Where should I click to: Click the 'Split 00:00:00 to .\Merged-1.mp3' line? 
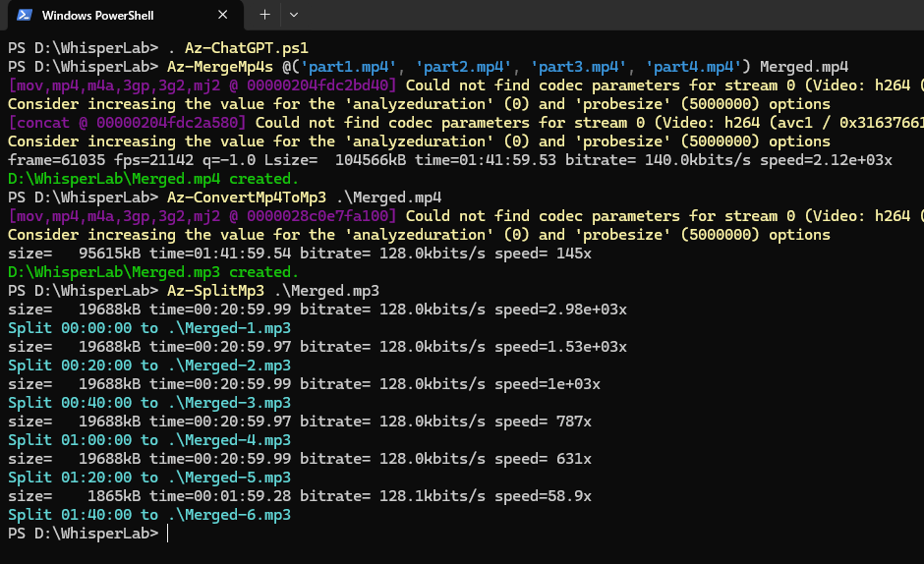[x=149, y=328]
